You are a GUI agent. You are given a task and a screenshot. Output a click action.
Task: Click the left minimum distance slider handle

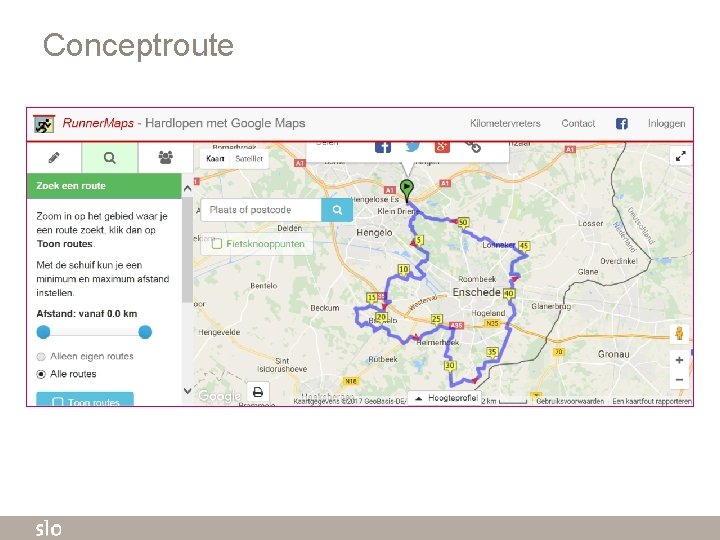[43, 332]
